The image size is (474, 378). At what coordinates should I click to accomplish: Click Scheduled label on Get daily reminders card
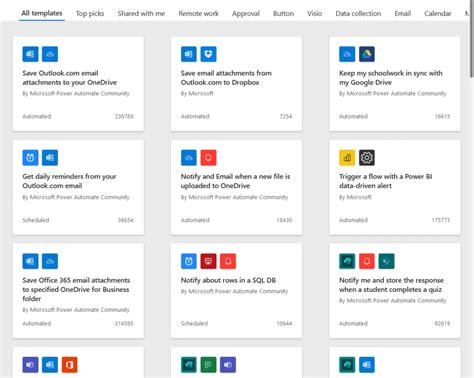pyautogui.click(x=36, y=220)
